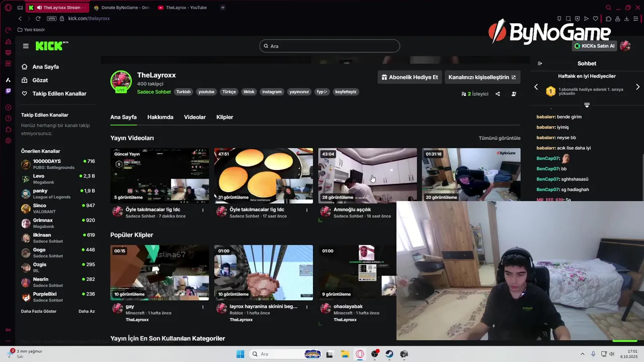Open the 43:04 kitchen video thumbnail
The width and height of the screenshot is (644, 362).
coord(367,175)
